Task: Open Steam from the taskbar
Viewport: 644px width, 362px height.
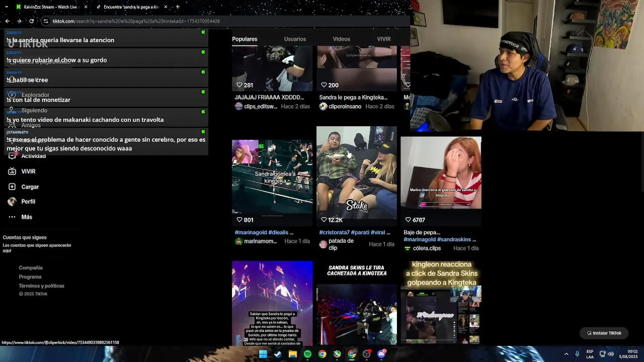Action: [x=278, y=354]
